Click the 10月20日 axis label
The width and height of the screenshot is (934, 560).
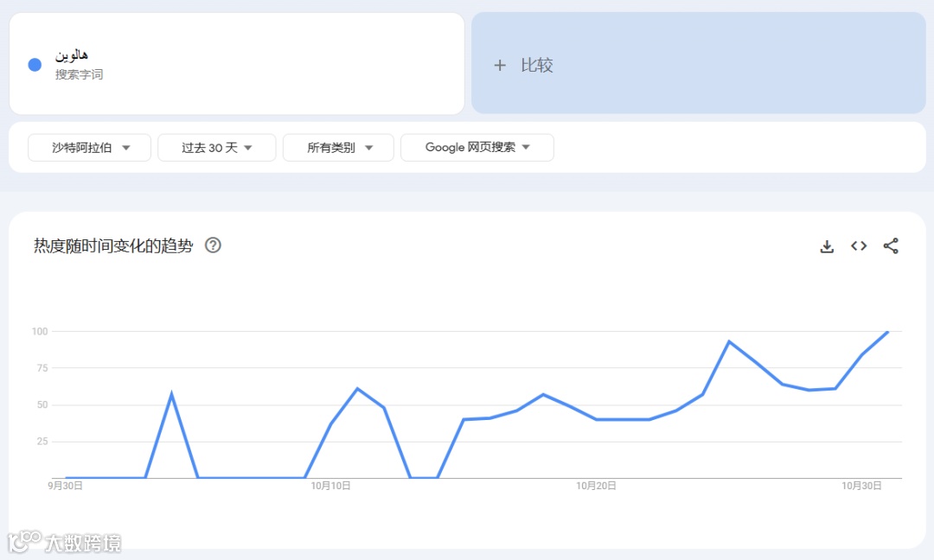[597, 486]
